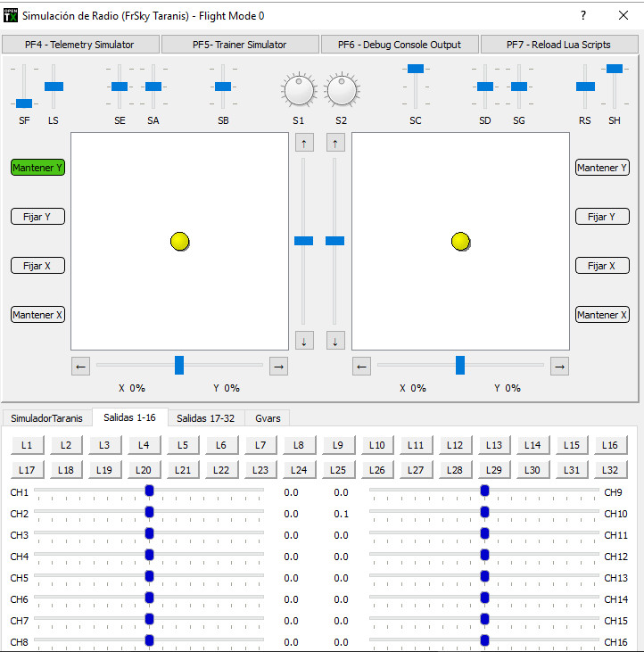Open PF4 - Telemetry Simulator

pos(80,45)
